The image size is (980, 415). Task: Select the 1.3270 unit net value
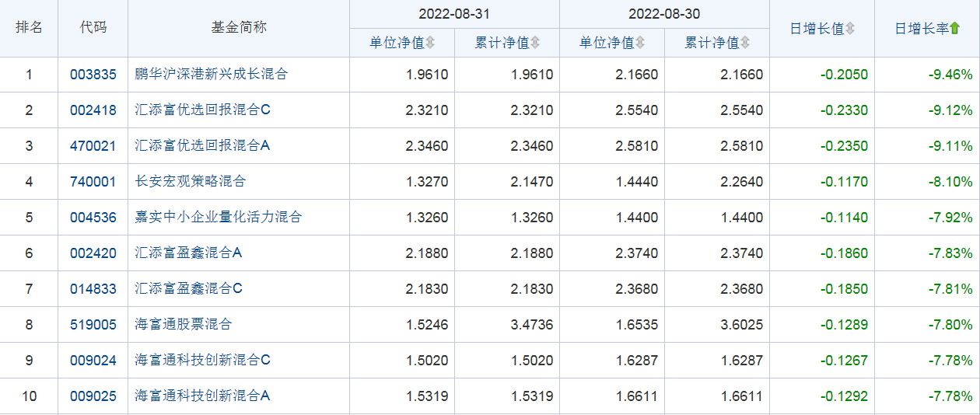point(427,182)
